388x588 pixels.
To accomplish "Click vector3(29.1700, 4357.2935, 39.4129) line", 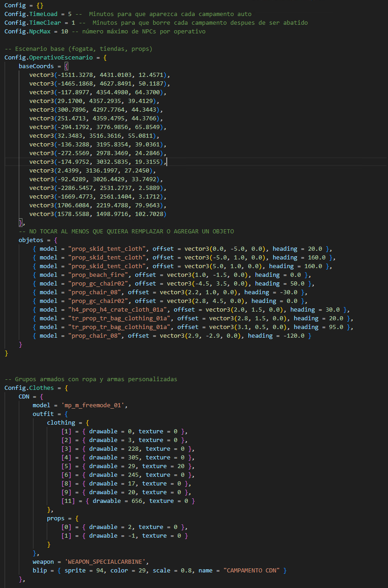I will [x=94, y=101].
